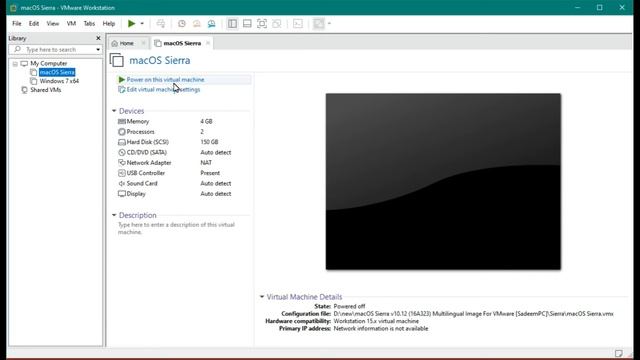Toggle the Show Library toolbar icon

coord(232,24)
